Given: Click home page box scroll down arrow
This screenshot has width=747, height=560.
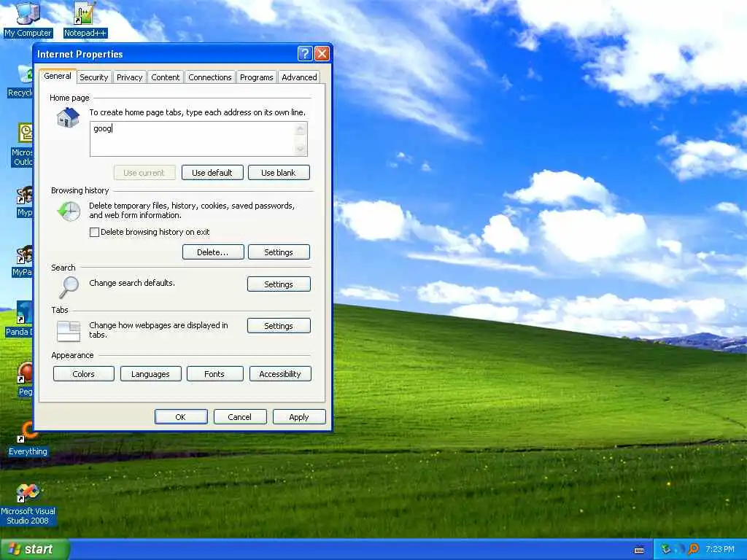Looking at the screenshot, I should (301, 149).
